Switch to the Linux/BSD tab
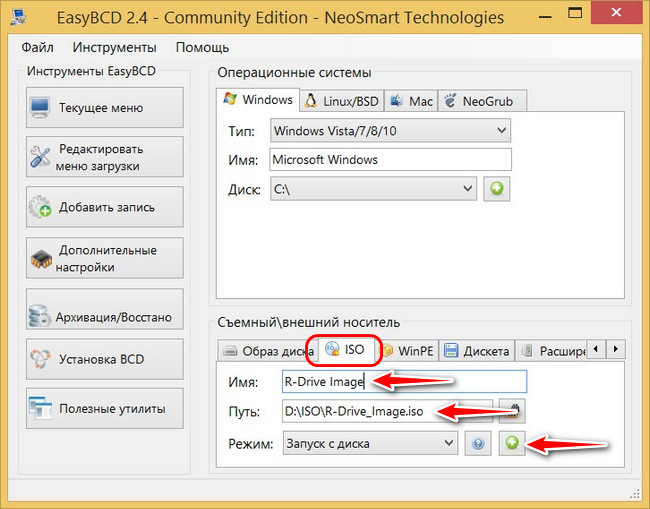Viewport: 650px width, 509px height. [342, 101]
